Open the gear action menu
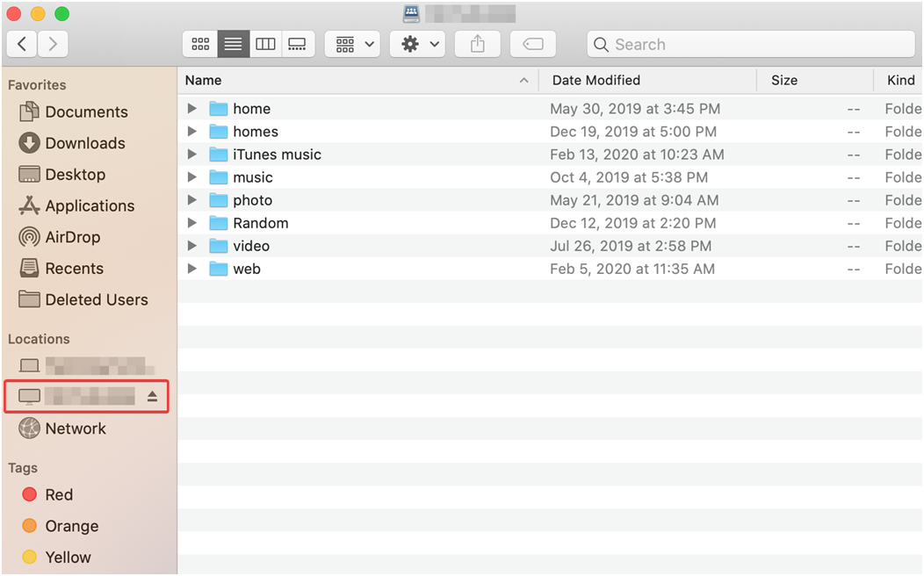The height and width of the screenshot is (576, 924). click(417, 44)
